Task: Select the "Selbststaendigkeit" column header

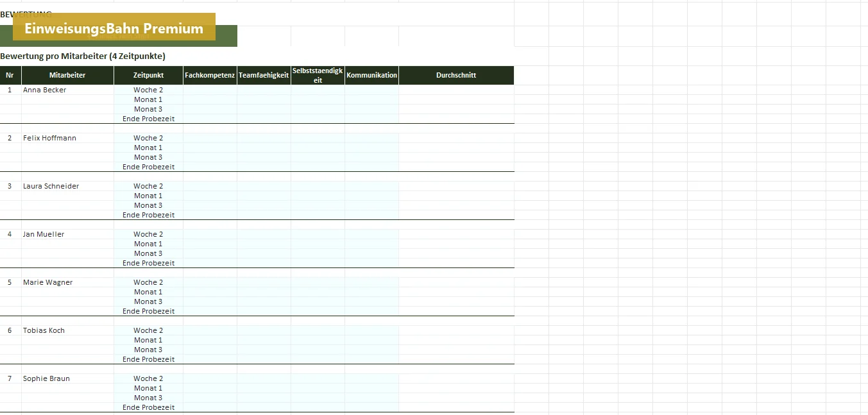Action: (x=318, y=75)
